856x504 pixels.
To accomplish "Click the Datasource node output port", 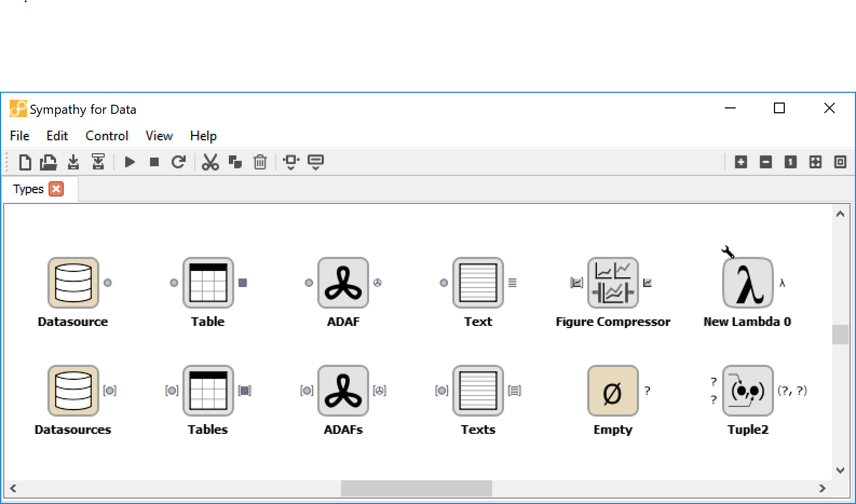I will 108,283.
